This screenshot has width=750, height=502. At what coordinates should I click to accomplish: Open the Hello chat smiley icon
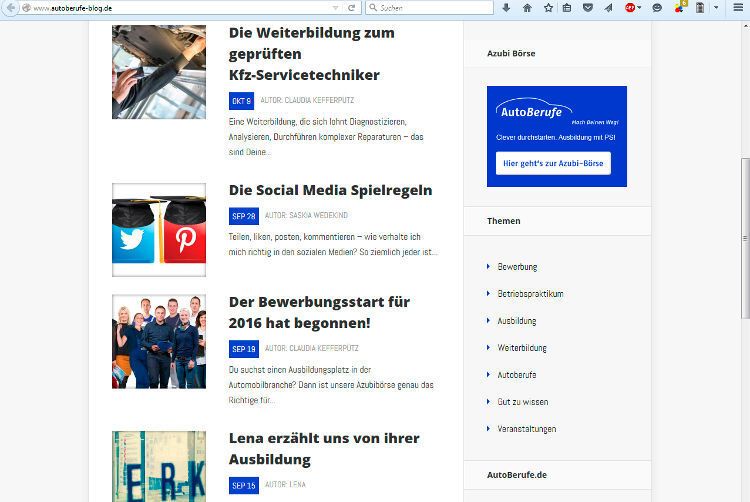(657, 8)
